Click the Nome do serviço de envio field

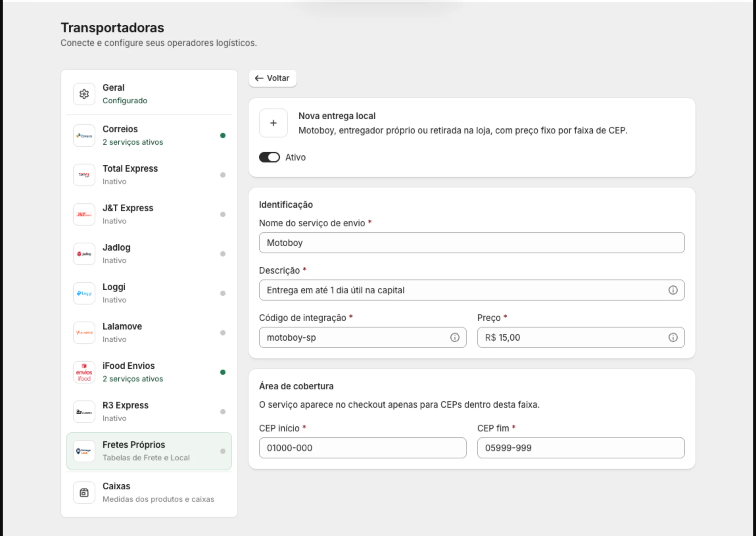click(472, 243)
